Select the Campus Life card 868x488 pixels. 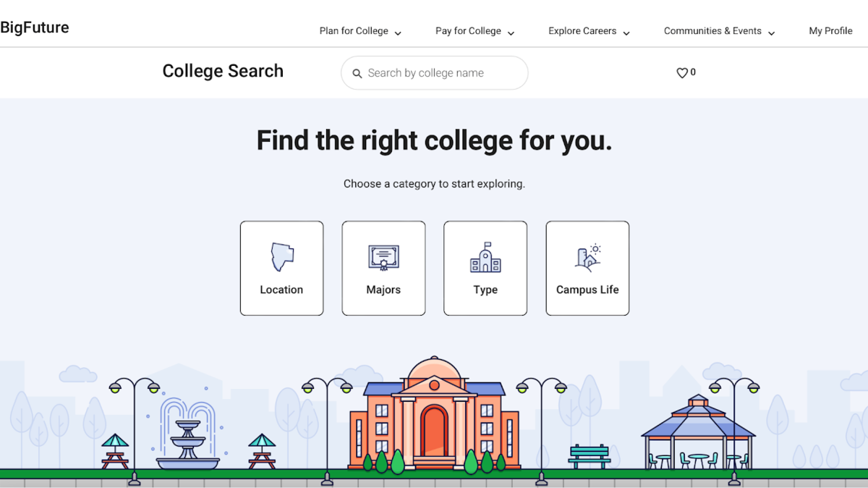(587, 268)
